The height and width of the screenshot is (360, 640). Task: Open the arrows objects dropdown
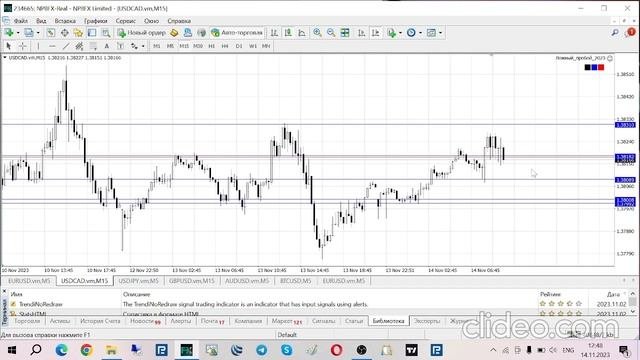pos(143,46)
